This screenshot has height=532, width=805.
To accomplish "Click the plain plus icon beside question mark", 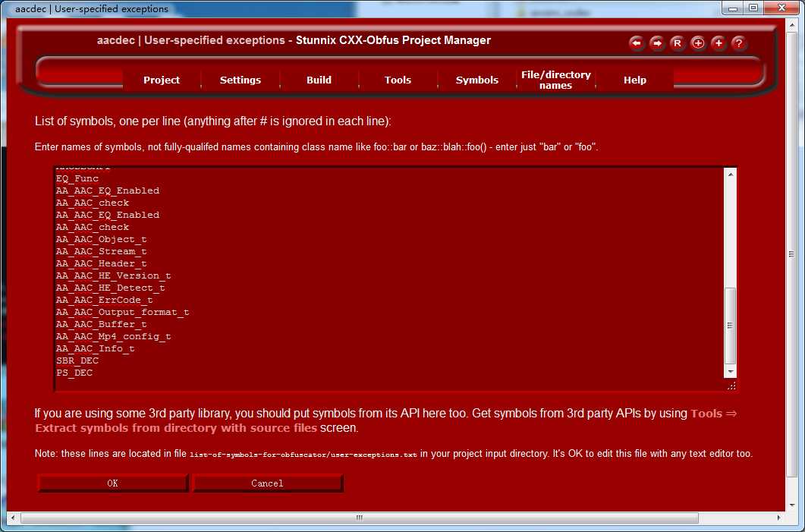I will point(719,43).
